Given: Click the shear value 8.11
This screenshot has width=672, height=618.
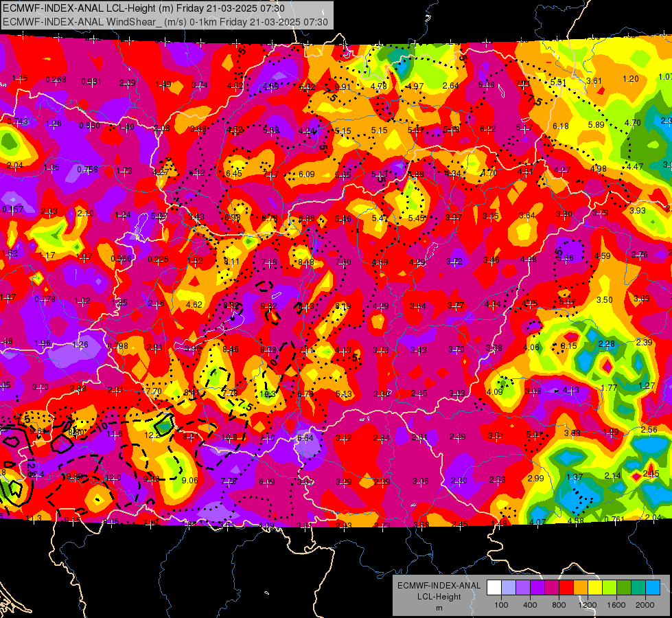Looking at the screenshot, I should 232,261.
